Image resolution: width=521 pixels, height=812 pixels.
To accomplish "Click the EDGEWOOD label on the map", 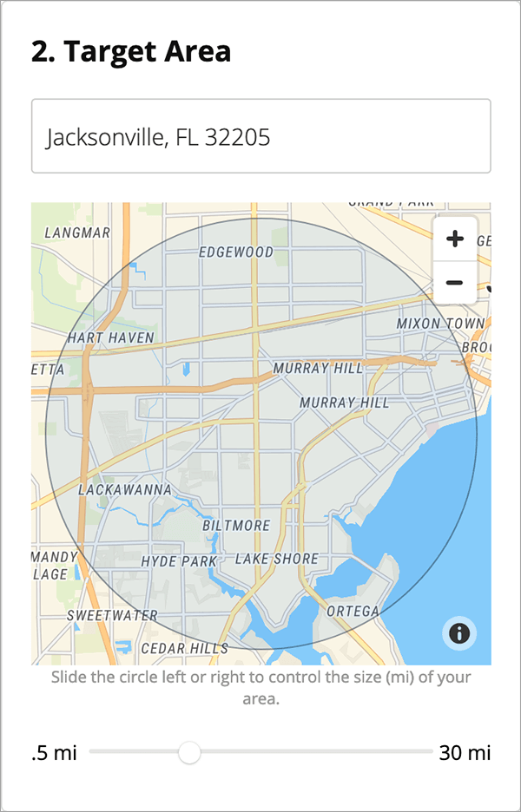I will coord(236,252).
